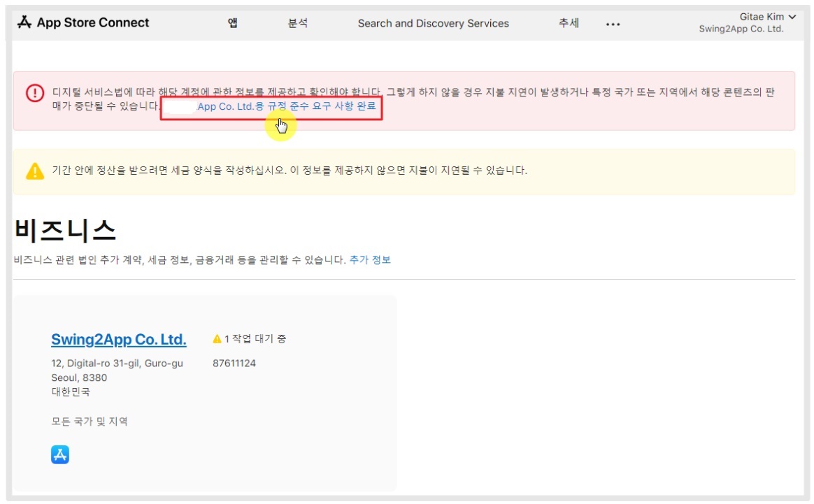The height and width of the screenshot is (504, 814).
Task: Open the 분석 menu item
Action: coord(298,23)
